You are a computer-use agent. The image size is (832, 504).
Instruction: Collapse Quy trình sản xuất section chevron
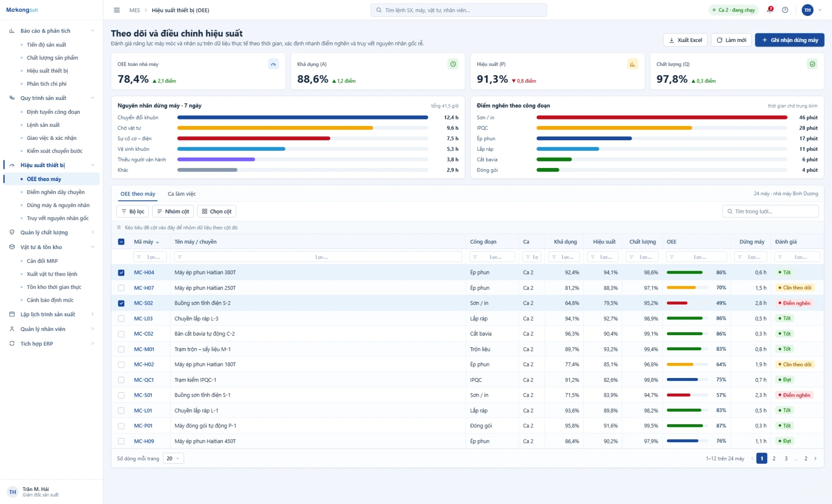click(92, 98)
